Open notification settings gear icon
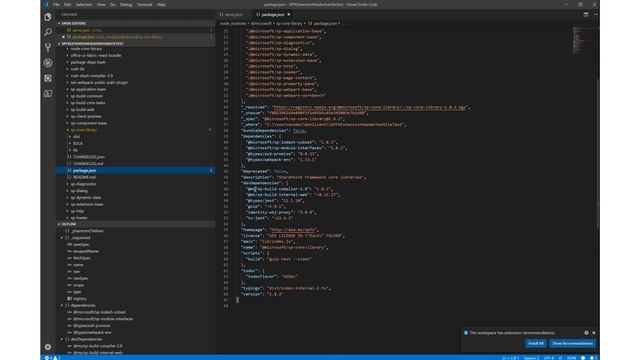The height and width of the screenshot is (360, 640). pos(586,333)
